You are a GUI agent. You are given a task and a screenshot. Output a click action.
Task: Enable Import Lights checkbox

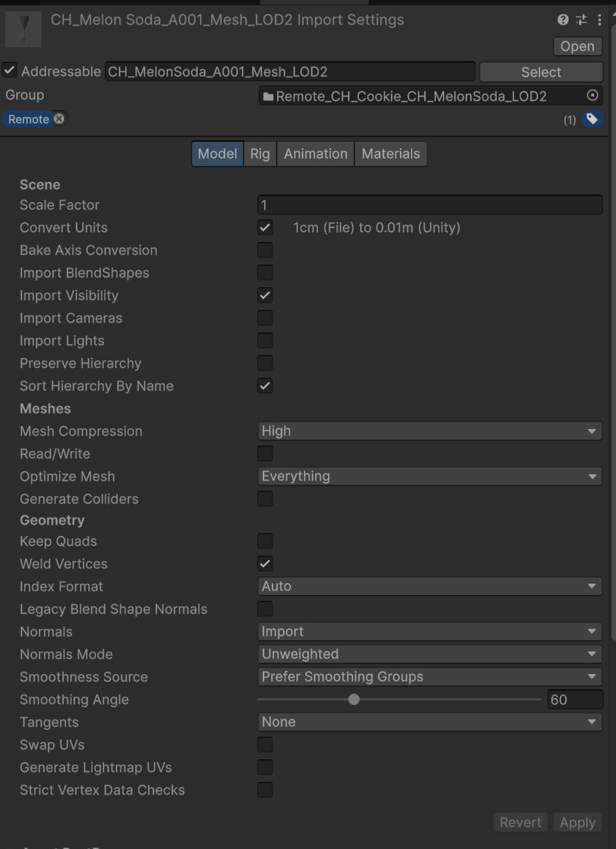pos(265,341)
